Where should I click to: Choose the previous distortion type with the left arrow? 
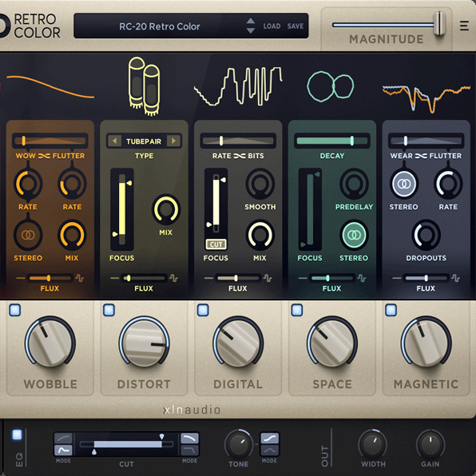[x=114, y=141]
